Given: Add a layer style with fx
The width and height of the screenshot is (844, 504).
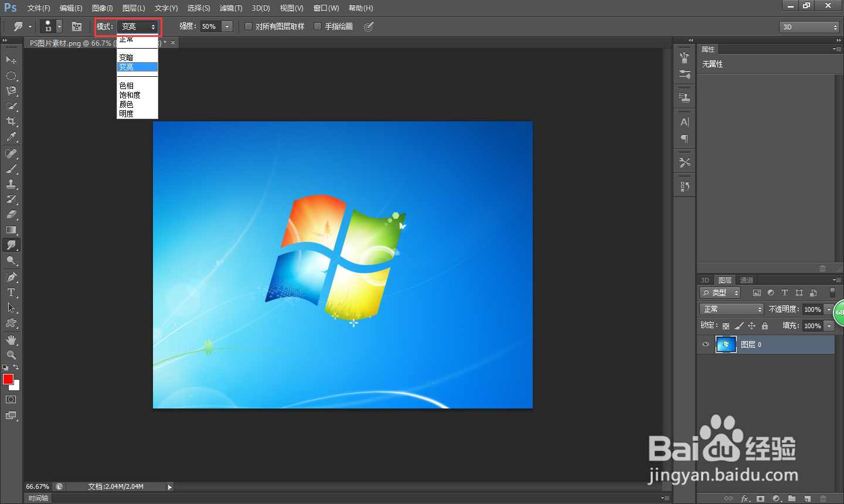Looking at the screenshot, I should [745, 499].
